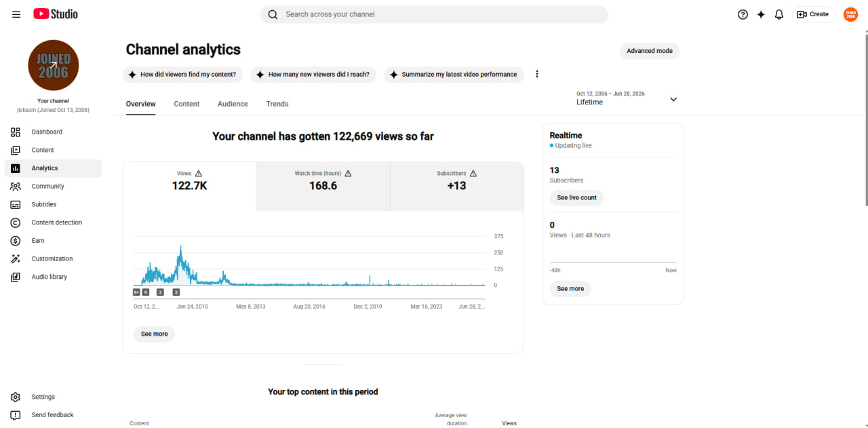Open the notifications bell
Viewport: 868px width, 428px height.
pyautogui.click(x=779, y=14)
